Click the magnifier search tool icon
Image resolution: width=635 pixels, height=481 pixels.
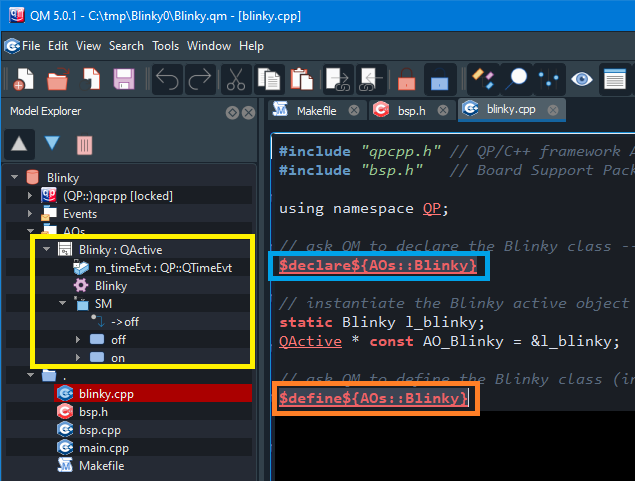click(516, 78)
